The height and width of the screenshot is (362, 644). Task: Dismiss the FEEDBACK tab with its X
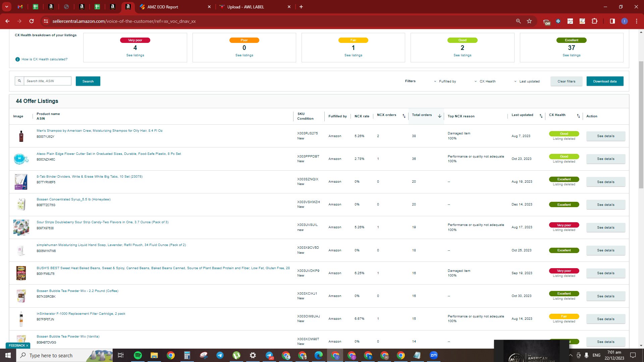[x=27, y=346]
